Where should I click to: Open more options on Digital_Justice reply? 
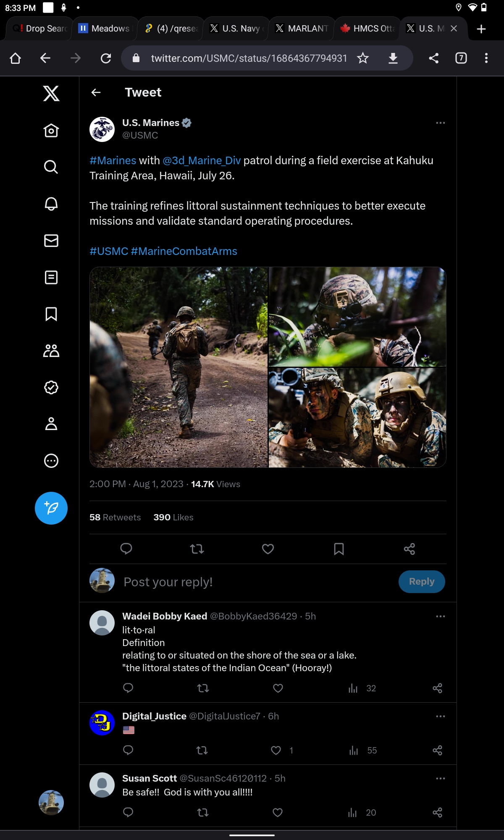pyautogui.click(x=441, y=716)
